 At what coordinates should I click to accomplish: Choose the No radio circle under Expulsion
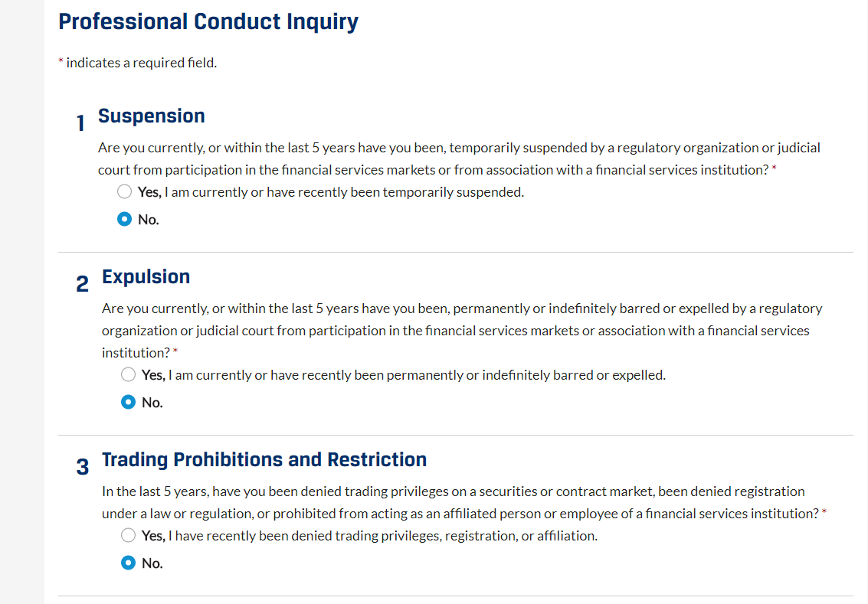[129, 402]
